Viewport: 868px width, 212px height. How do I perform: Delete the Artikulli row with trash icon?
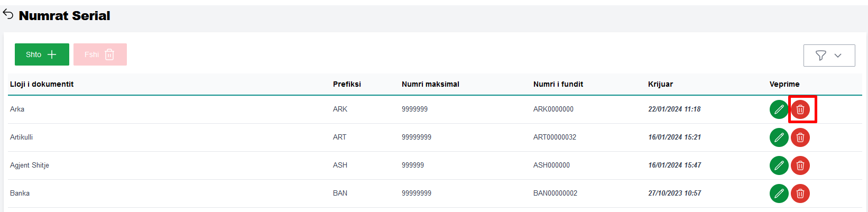pos(800,137)
